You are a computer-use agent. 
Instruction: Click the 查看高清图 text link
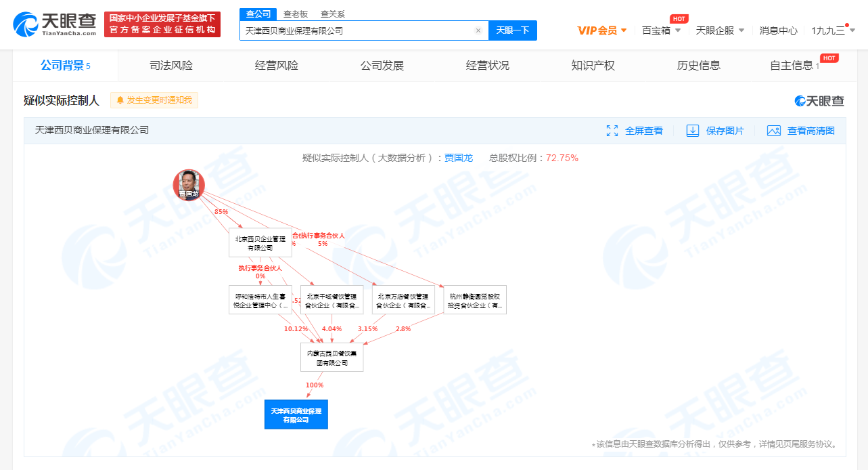(811, 131)
